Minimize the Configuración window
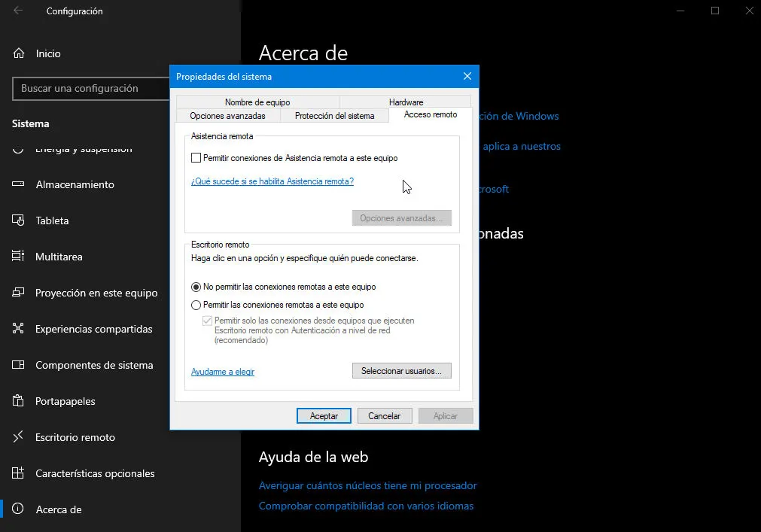The height and width of the screenshot is (532, 761). tap(680, 11)
